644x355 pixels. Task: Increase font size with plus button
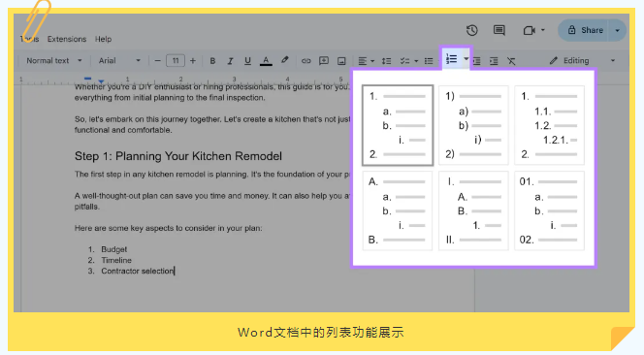[x=193, y=61]
